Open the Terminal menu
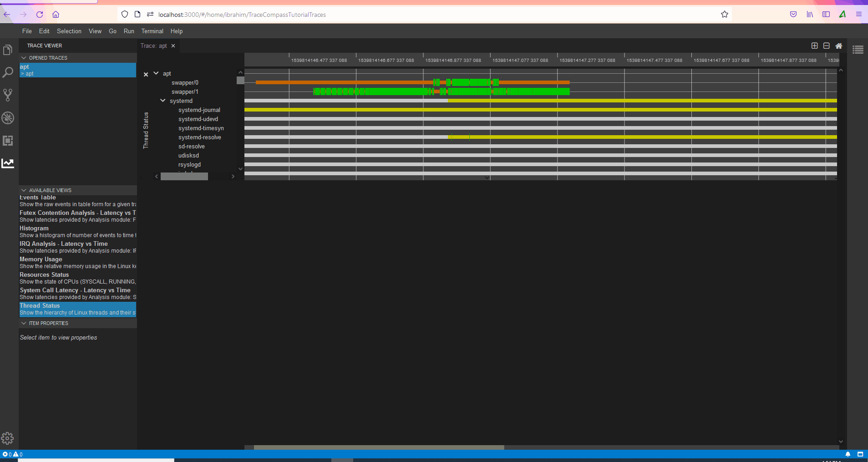The height and width of the screenshot is (462, 868). pos(152,31)
